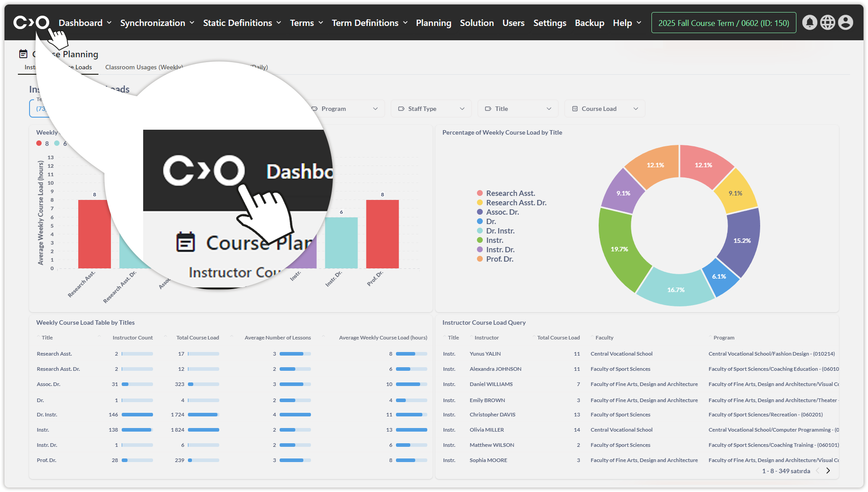
Task: Open the Course Load filter dropdown
Action: 605,109
